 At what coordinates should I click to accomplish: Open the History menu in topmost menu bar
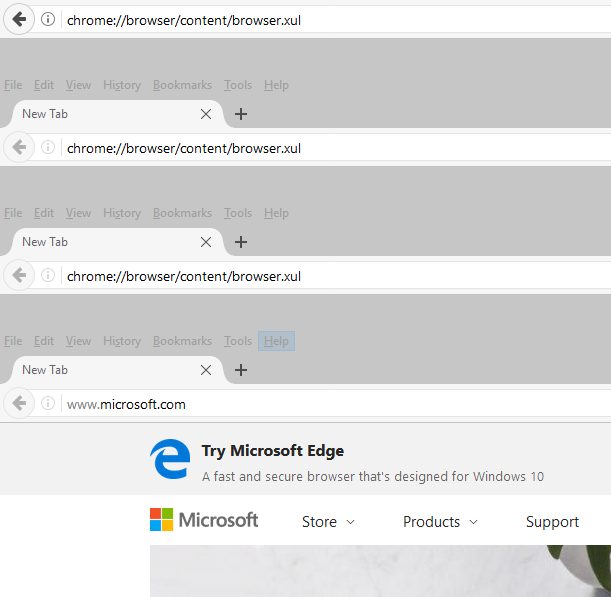coord(122,85)
